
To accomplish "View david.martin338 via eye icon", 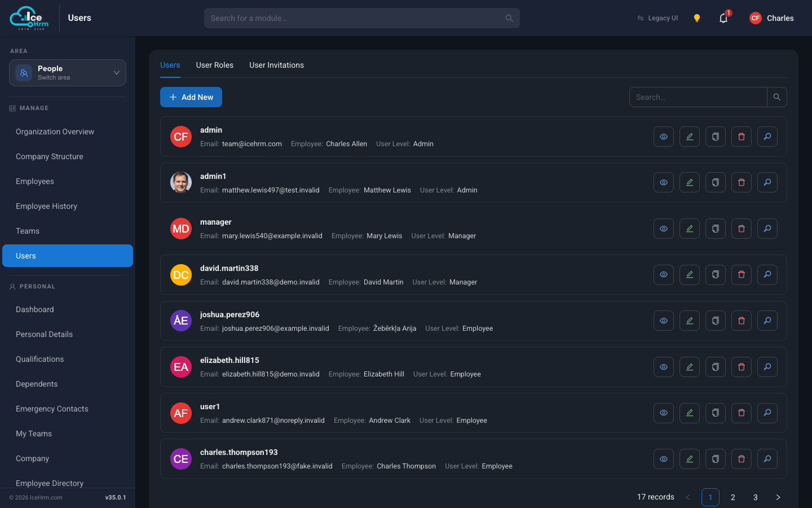I will (664, 274).
